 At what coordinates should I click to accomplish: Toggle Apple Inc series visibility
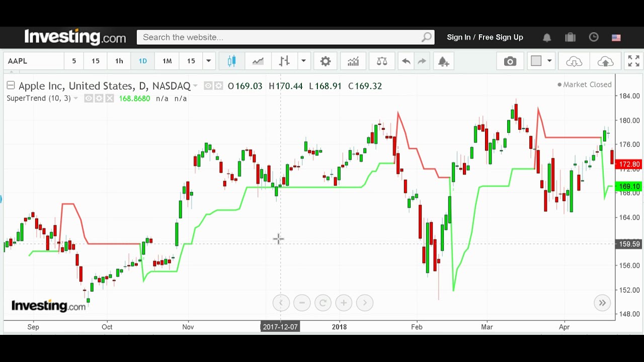pyautogui.click(x=208, y=86)
